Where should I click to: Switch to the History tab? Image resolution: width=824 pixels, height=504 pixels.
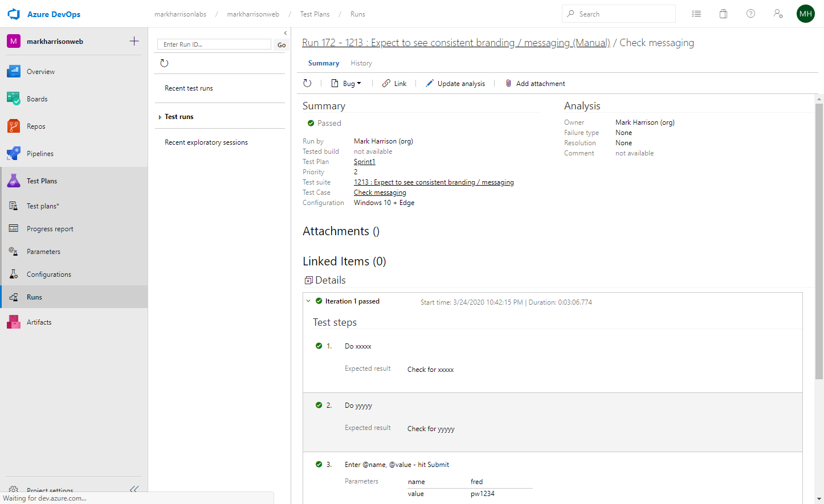coord(361,63)
